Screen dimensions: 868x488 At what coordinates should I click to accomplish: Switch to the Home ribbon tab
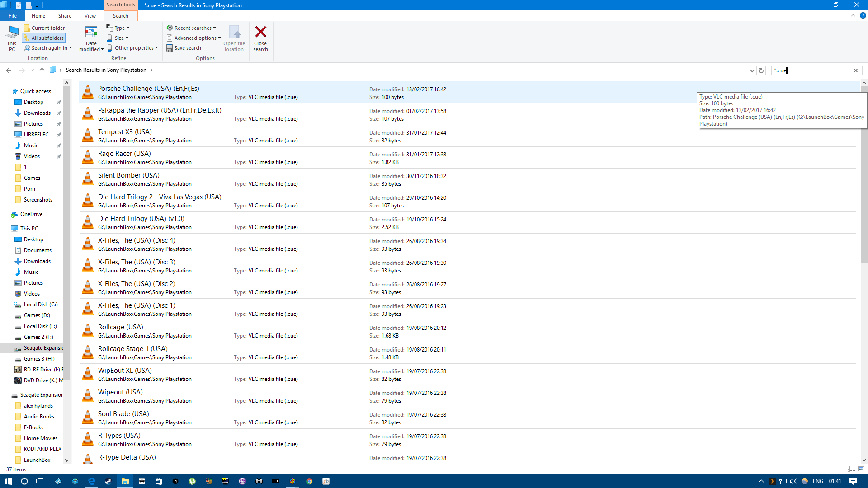tap(38, 16)
